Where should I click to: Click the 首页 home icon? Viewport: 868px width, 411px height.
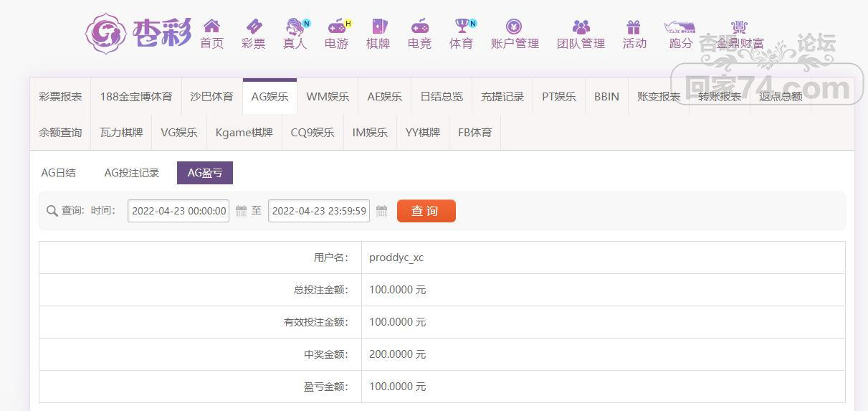(x=211, y=27)
